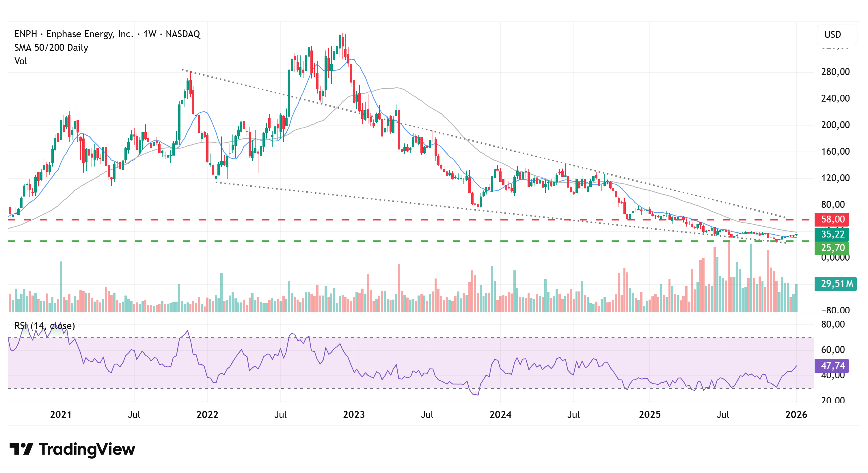Click the TradingView wordmark text
The image size is (868, 473).
(x=87, y=449)
